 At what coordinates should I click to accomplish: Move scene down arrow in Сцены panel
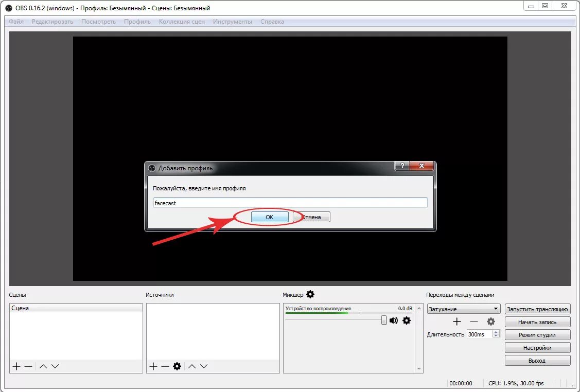click(x=55, y=366)
